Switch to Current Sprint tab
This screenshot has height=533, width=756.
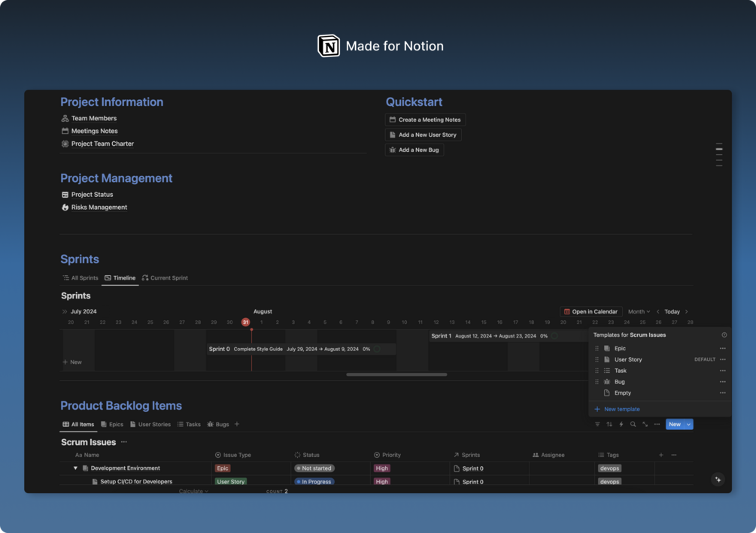coord(165,278)
